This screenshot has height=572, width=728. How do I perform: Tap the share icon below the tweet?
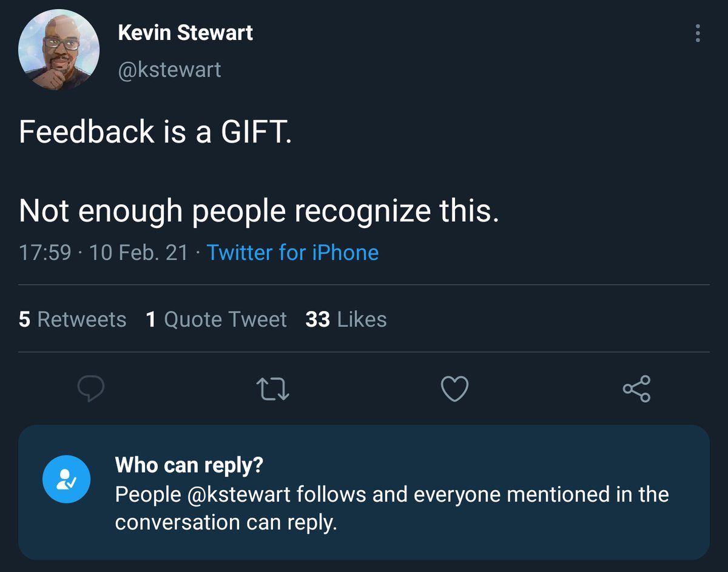[x=636, y=389]
